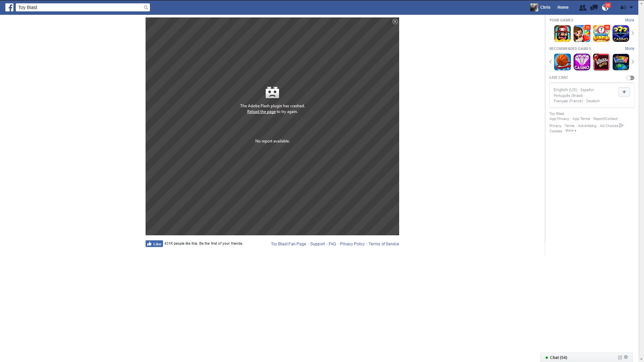Screen dimensions: 644x362
Task: Open the account menu dropdown arrow
Action: coord(631,7)
